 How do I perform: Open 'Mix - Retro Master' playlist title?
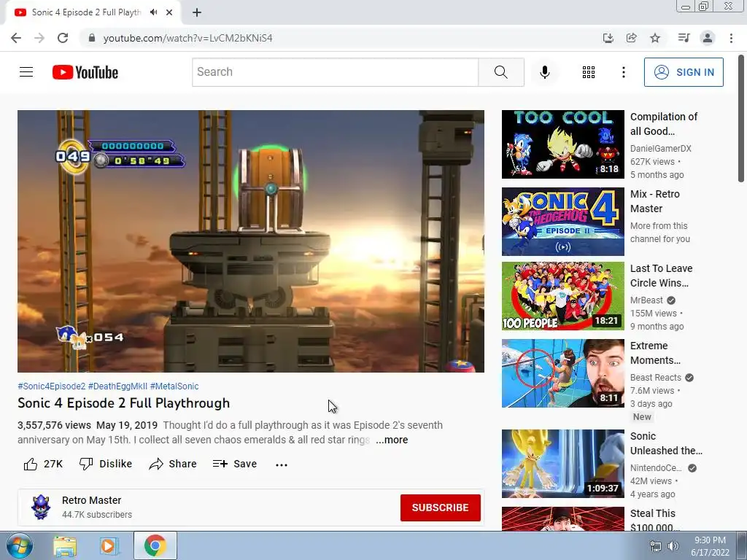[x=654, y=201]
